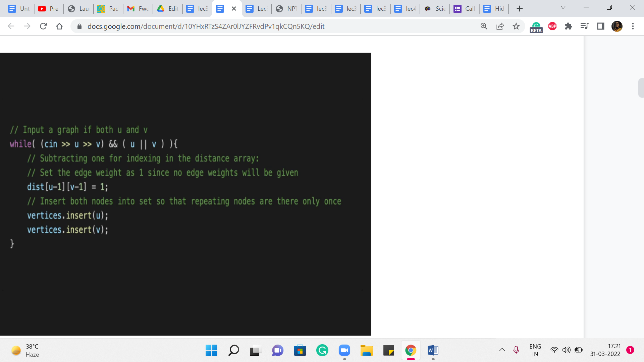Viewport: 644px width, 362px height.
Task: Click the zoom magnifier icon in address bar
Action: coord(484,26)
